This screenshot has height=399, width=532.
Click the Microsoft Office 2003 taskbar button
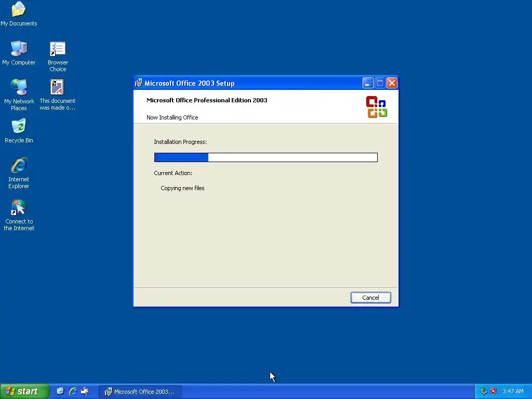pyautogui.click(x=140, y=392)
